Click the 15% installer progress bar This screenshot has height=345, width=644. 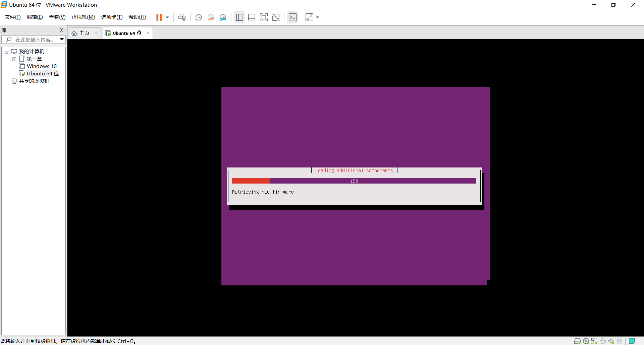354,181
